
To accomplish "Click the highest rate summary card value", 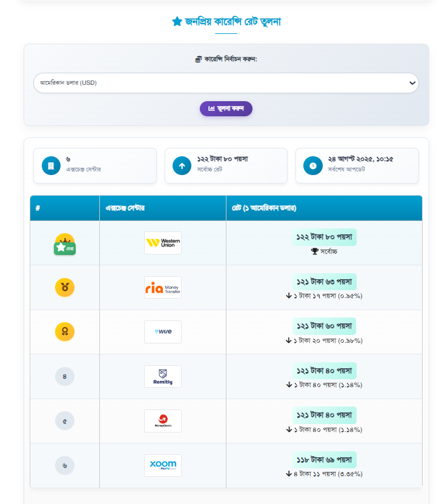I will point(222,159).
